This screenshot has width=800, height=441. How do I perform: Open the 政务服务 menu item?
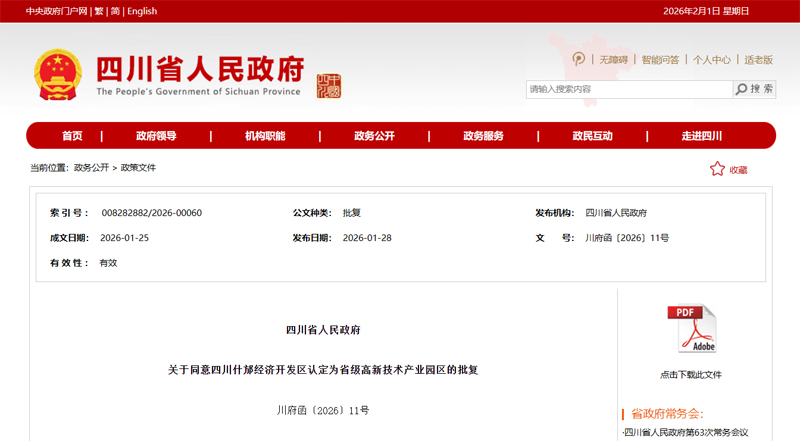(483, 136)
